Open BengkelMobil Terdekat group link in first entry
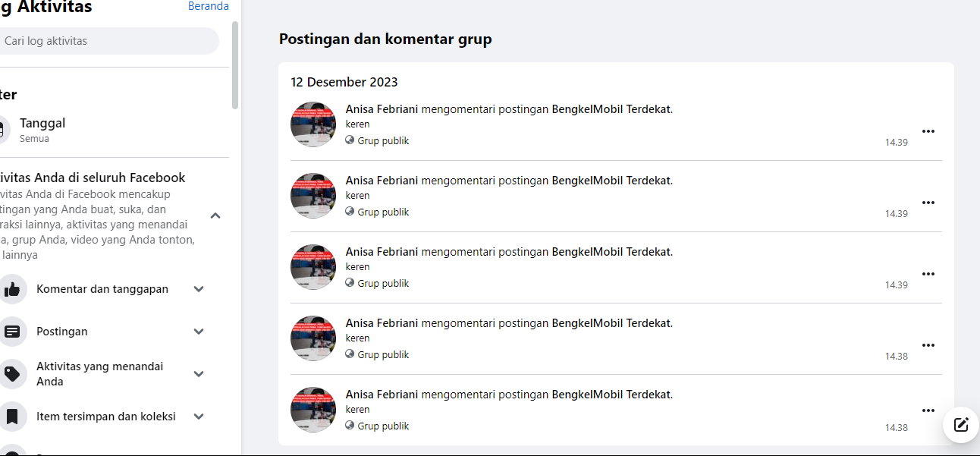Image resolution: width=980 pixels, height=456 pixels. click(611, 109)
